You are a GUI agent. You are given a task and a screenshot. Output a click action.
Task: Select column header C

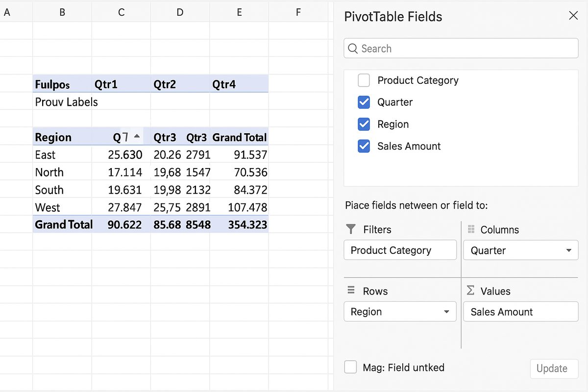(x=121, y=12)
